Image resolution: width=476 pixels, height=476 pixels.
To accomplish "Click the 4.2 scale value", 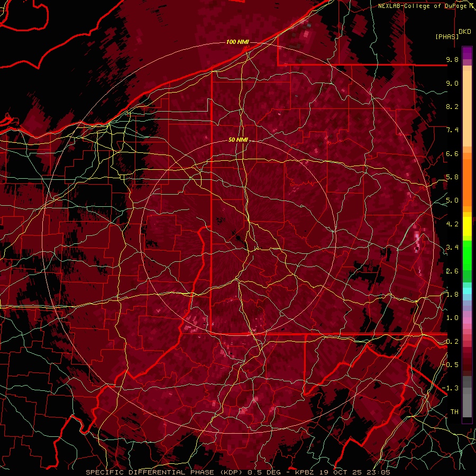I will click(x=452, y=224).
